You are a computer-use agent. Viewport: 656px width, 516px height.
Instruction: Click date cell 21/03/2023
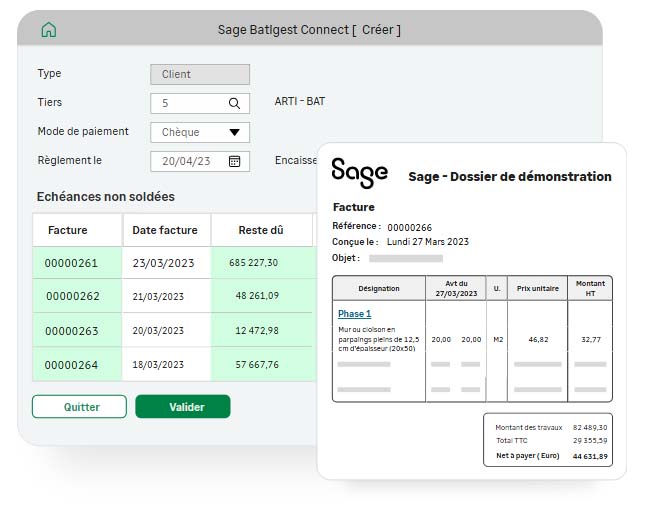tap(158, 297)
